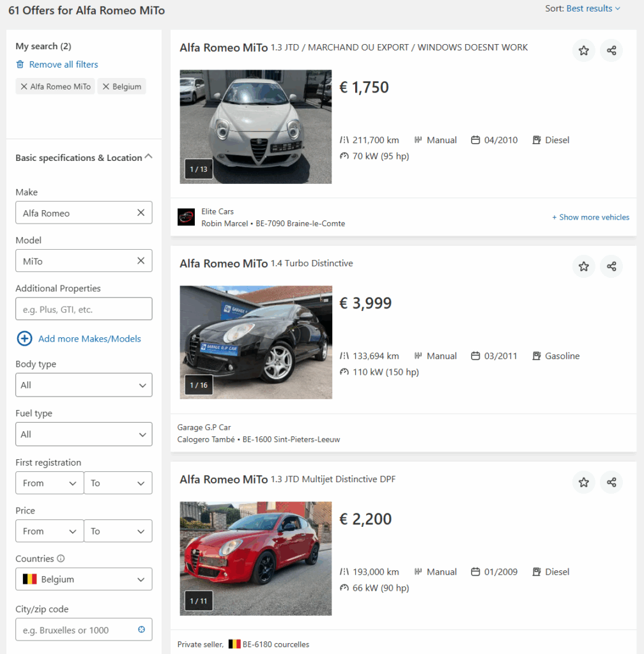Open the Fuel type dropdown
The width and height of the screenshot is (644, 654).
[x=84, y=434]
